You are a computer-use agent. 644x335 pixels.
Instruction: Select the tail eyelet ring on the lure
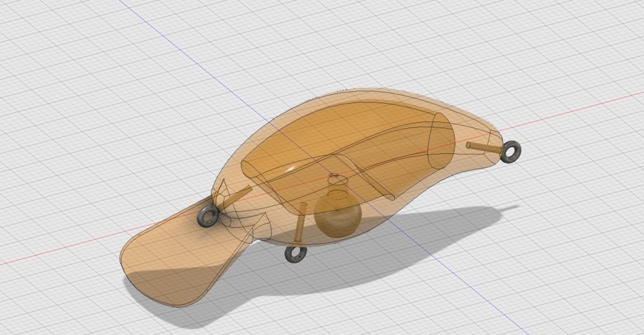511,152
